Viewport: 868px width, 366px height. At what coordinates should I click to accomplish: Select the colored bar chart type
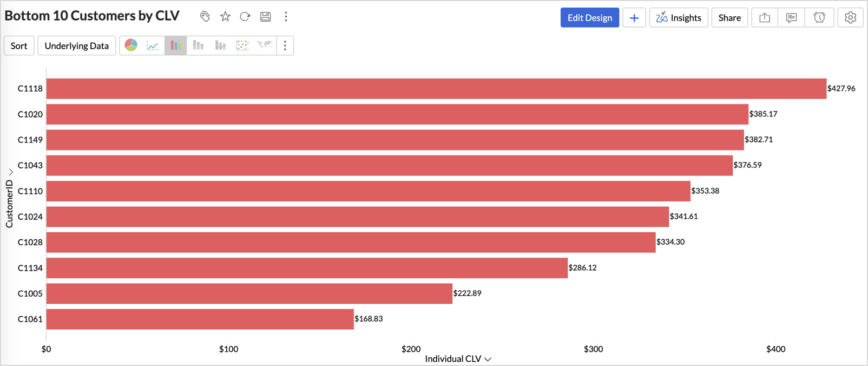[175, 45]
